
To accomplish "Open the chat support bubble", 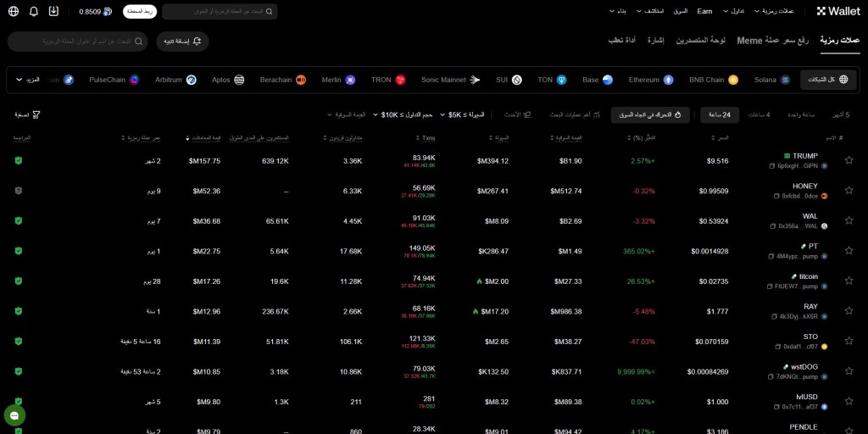I will tap(14, 415).
